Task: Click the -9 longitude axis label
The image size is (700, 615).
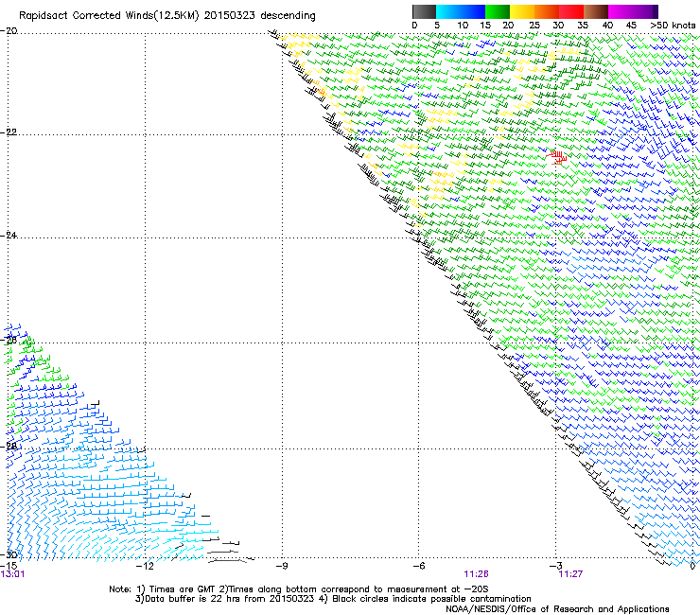Action: (282, 566)
